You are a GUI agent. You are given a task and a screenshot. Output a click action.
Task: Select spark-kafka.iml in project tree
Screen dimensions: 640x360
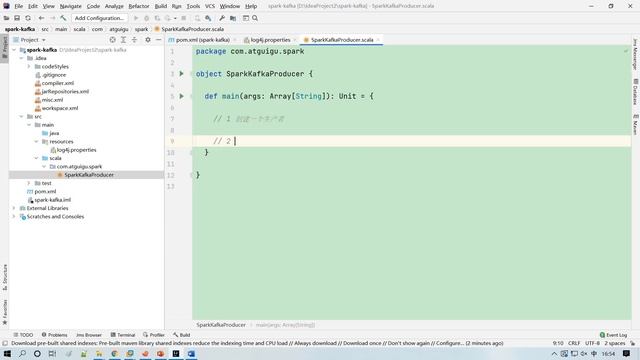[52, 200]
